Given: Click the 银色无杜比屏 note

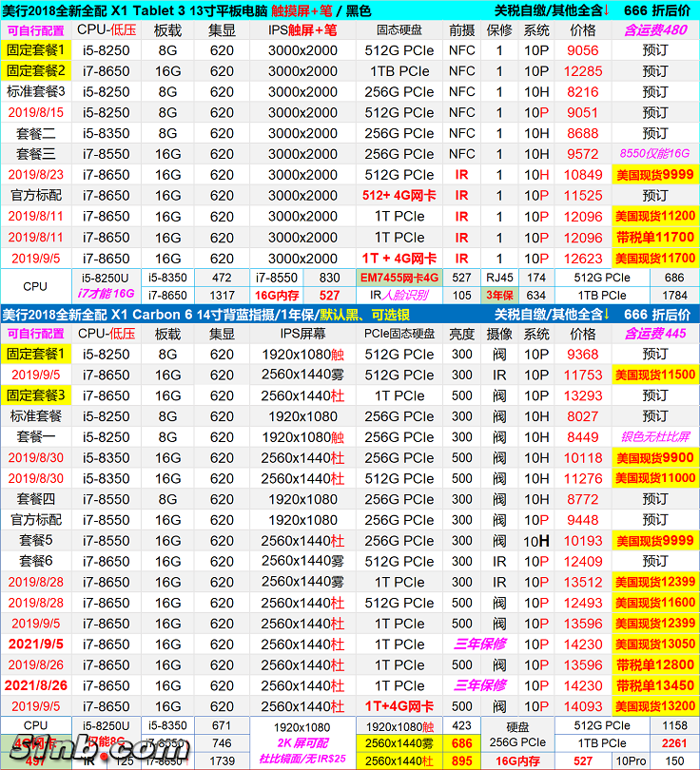Looking at the screenshot, I should coord(654,437).
